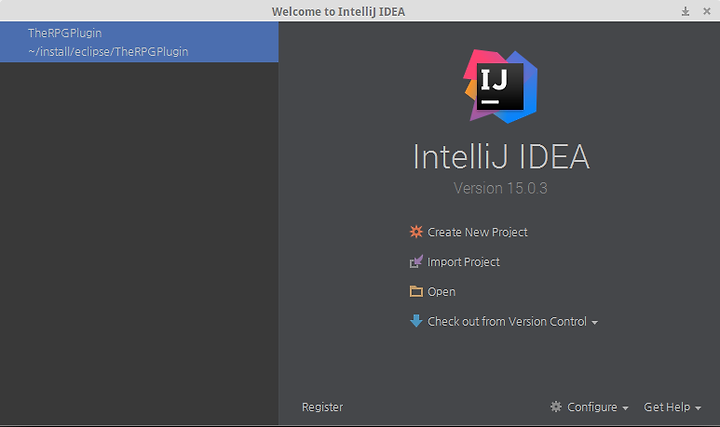Open the Get Help menu

(x=667, y=407)
